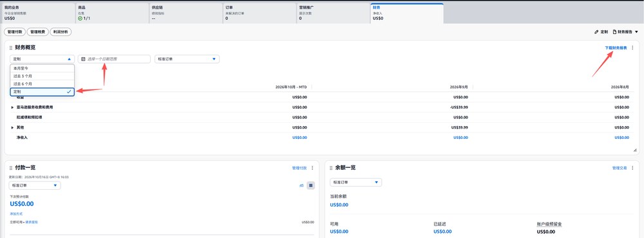
Task: Click the green check icon under 商品
Action: 80,19
